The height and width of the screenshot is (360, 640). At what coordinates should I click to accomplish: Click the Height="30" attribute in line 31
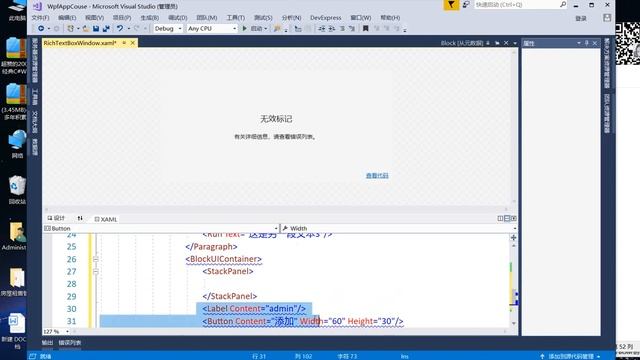(x=371, y=321)
